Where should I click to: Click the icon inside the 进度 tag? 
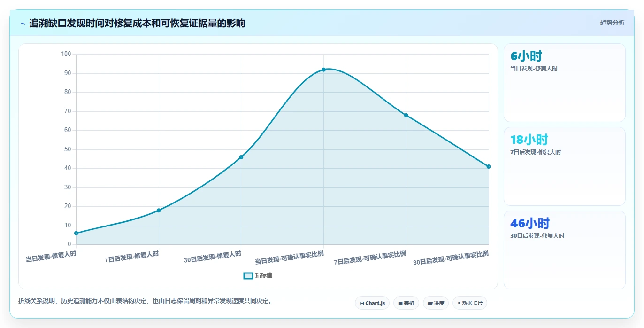click(x=430, y=304)
